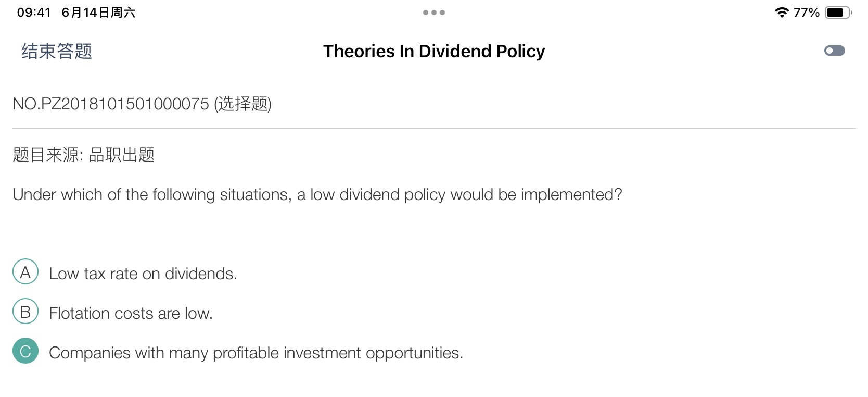Click the (选择题) question type label

[243, 104]
